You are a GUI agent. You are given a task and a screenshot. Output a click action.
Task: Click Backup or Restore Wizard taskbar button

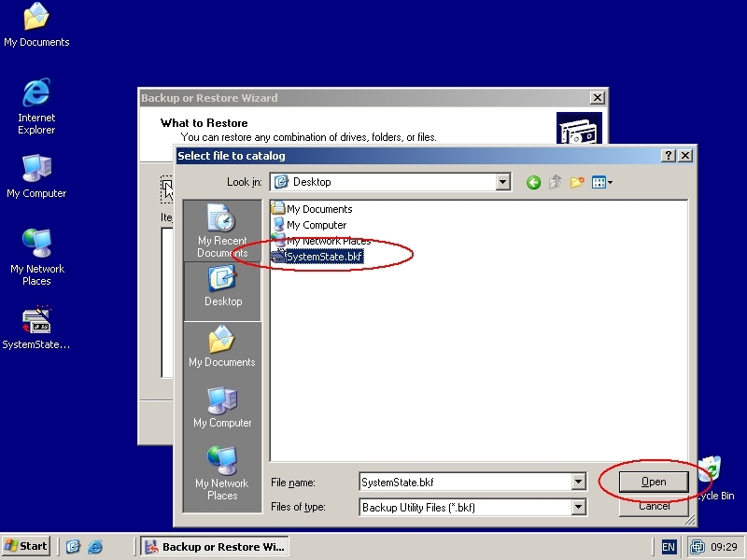coord(215,546)
